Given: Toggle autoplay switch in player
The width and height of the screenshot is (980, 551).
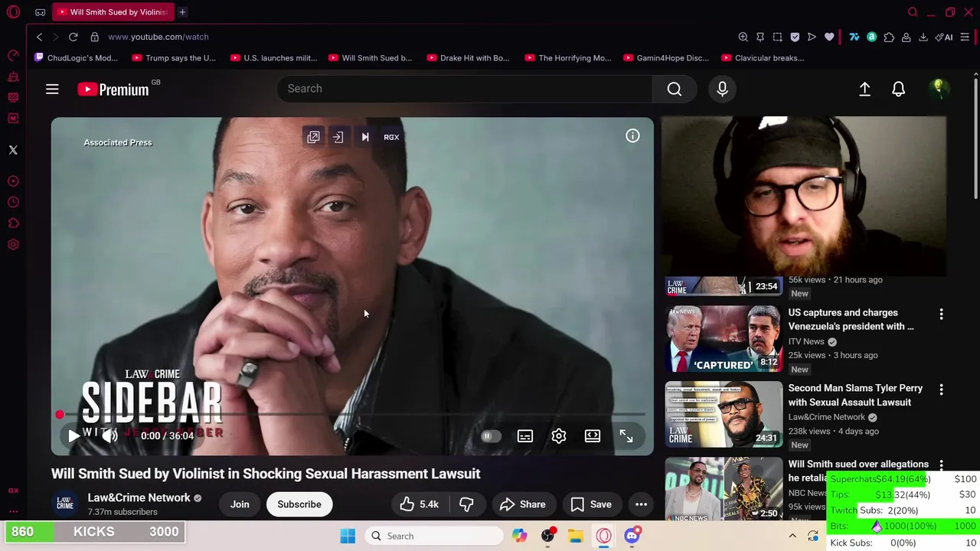Looking at the screenshot, I should coord(491,436).
